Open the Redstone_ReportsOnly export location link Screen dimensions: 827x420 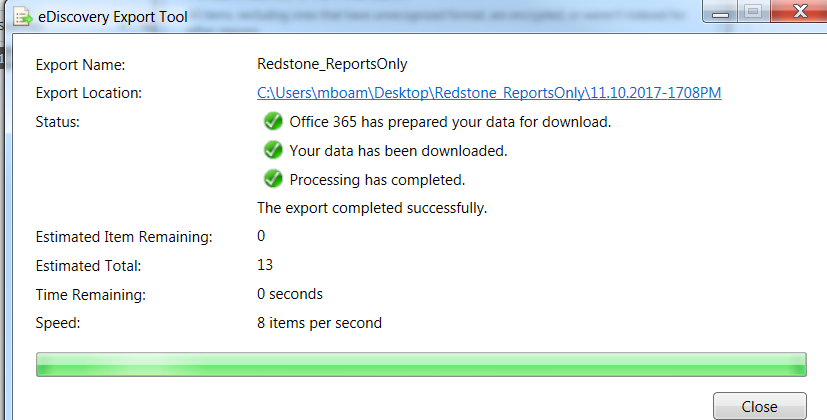click(489, 93)
